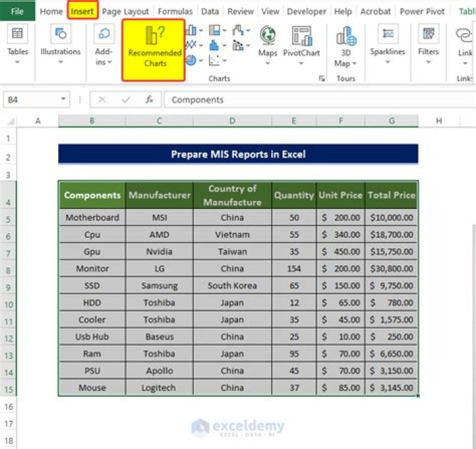This screenshot has height=449, width=476.
Task: Select the Motherboard cell
Action: [x=93, y=218]
